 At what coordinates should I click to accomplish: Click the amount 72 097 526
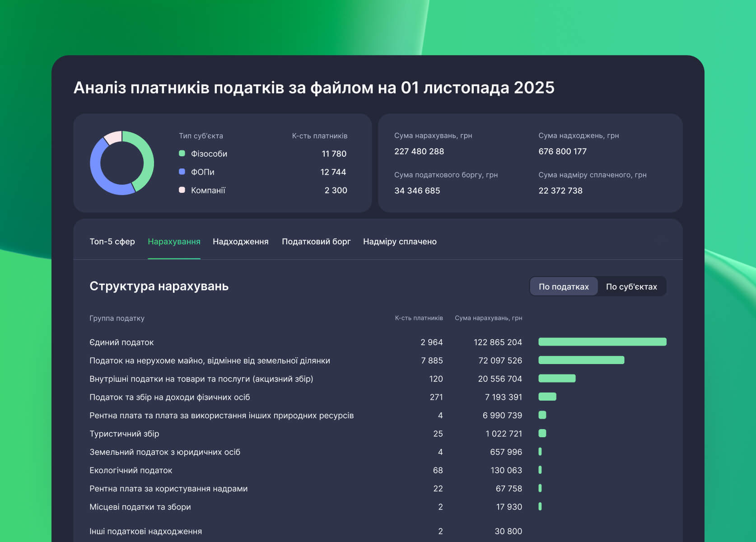coord(500,360)
